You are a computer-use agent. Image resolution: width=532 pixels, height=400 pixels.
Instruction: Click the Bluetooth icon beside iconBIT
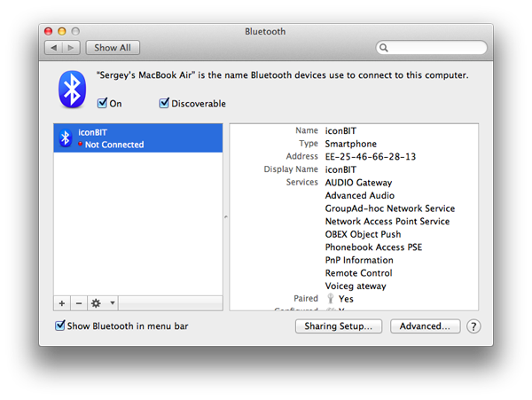point(65,138)
